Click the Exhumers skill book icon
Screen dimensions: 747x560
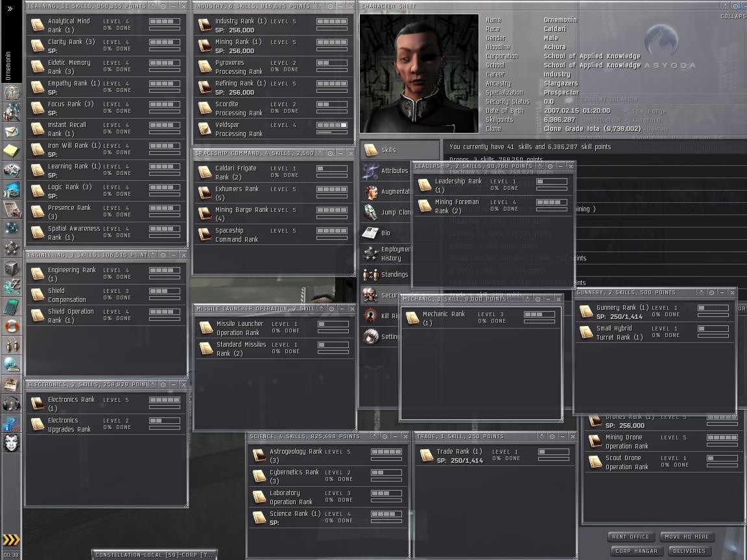tap(205, 192)
